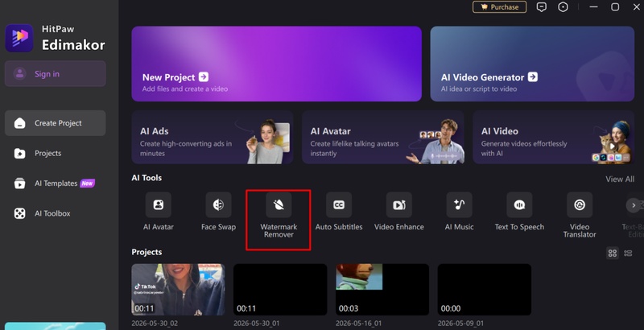
Task: Launch the Face Swap tool
Action: 218,204
